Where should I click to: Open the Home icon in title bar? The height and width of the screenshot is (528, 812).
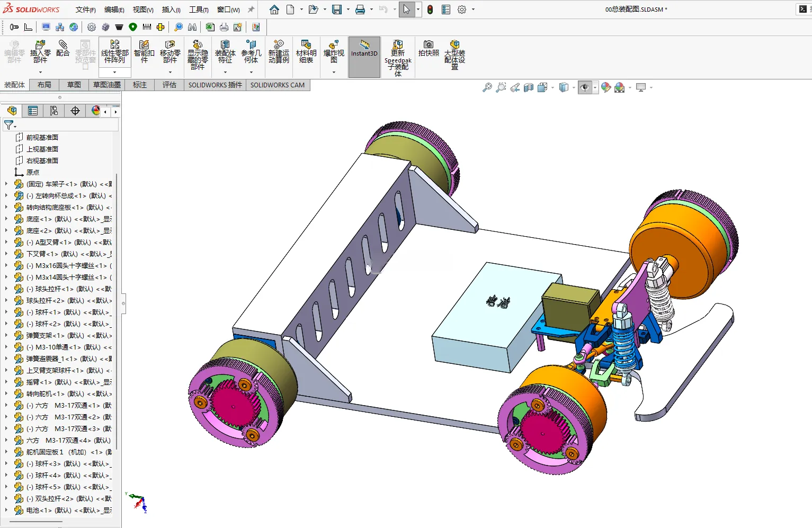click(274, 10)
